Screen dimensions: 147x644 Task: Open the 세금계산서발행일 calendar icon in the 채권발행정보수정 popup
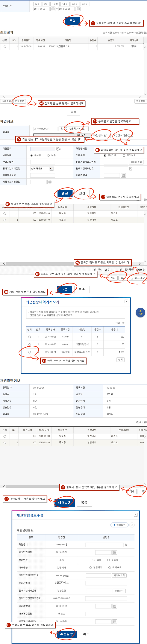(x=115, y=622)
